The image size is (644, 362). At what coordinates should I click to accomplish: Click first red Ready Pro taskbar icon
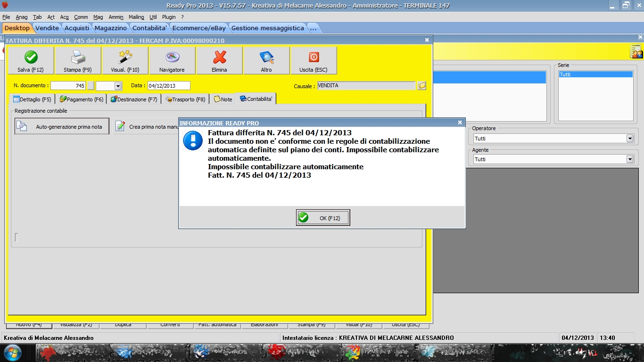(47, 353)
